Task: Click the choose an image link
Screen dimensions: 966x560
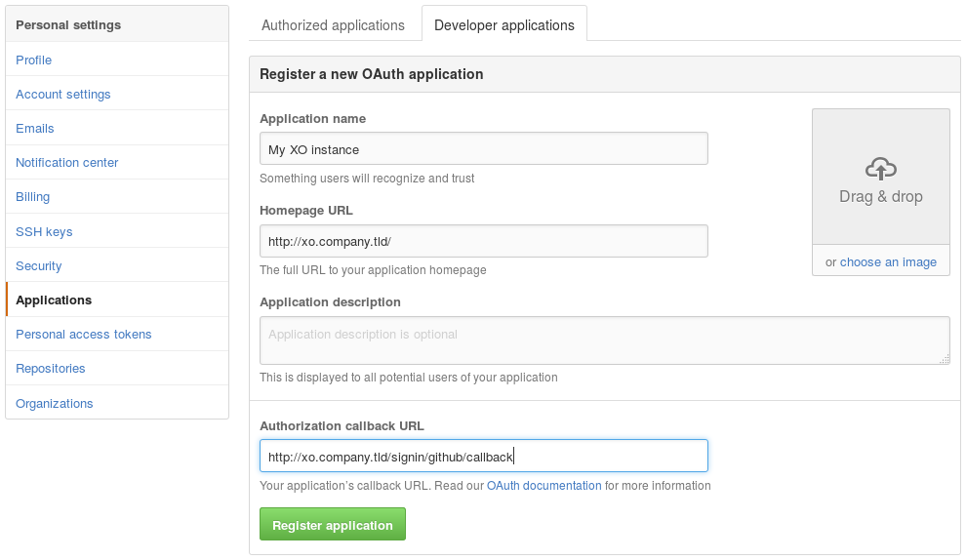Action: 888,261
